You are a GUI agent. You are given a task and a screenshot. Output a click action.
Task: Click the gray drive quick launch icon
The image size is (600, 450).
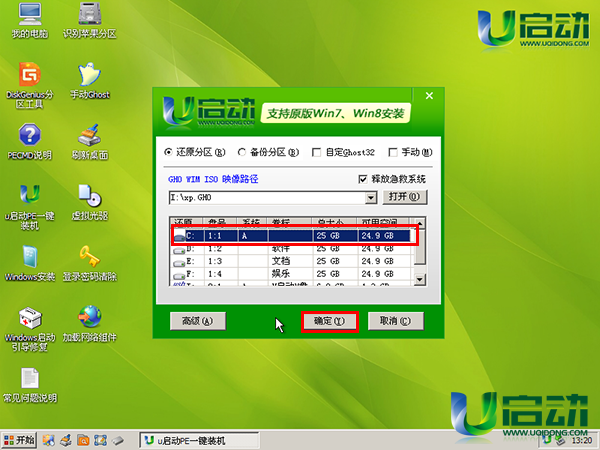click(x=118, y=440)
